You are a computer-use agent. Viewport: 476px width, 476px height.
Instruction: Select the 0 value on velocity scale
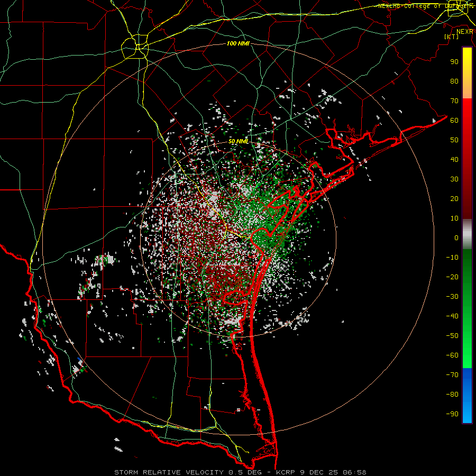click(456, 237)
